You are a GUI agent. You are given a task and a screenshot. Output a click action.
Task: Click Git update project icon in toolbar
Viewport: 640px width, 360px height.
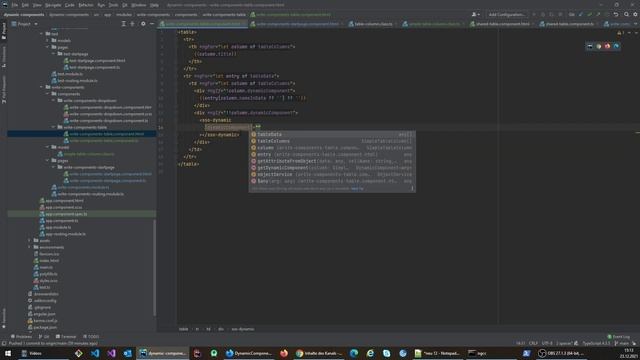[581, 15]
